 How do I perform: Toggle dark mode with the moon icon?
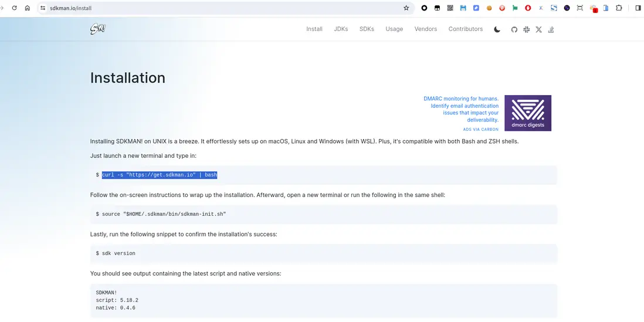click(x=497, y=29)
